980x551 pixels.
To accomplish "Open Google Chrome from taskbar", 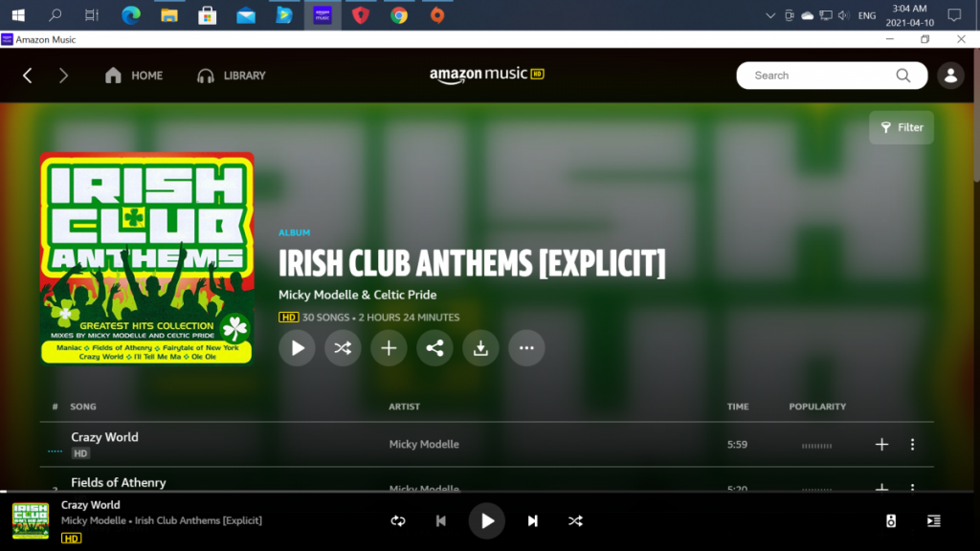I will 399,15.
